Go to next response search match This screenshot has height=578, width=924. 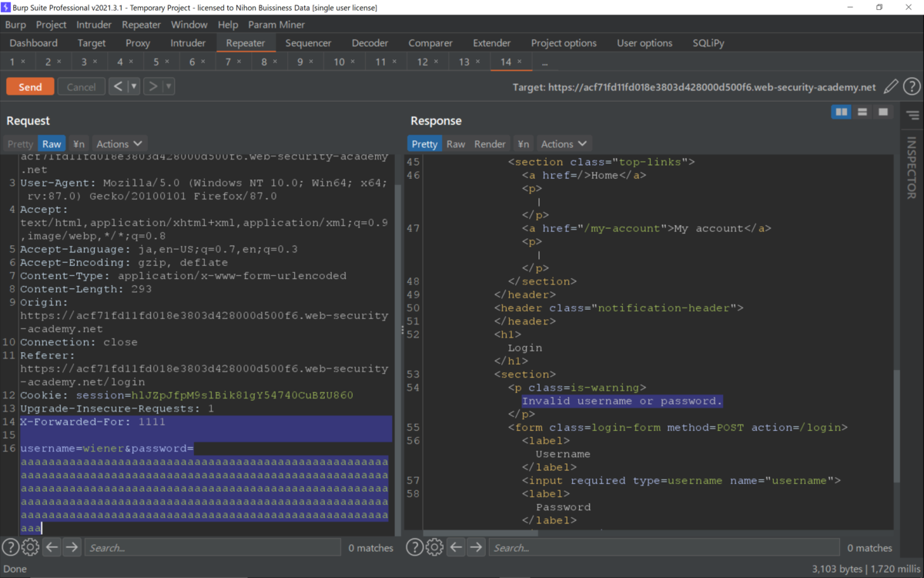pos(476,547)
